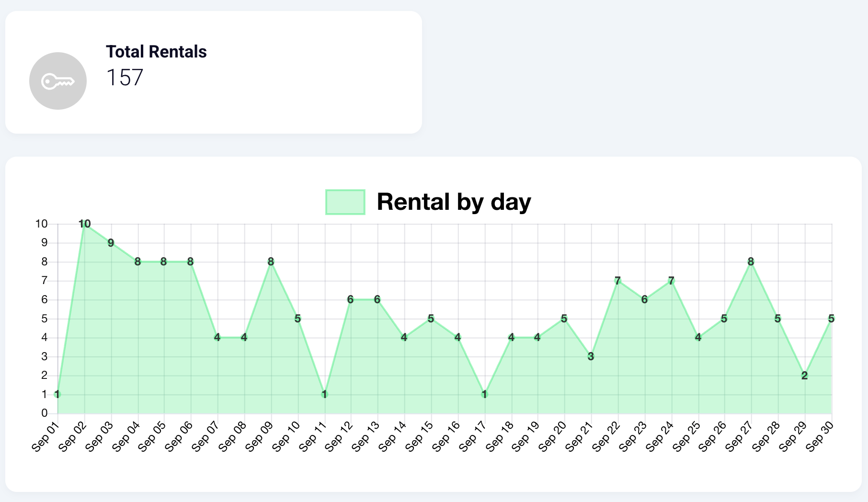Select the Sep 03 data point valued 9
This screenshot has height=502, width=868.
[x=111, y=243]
